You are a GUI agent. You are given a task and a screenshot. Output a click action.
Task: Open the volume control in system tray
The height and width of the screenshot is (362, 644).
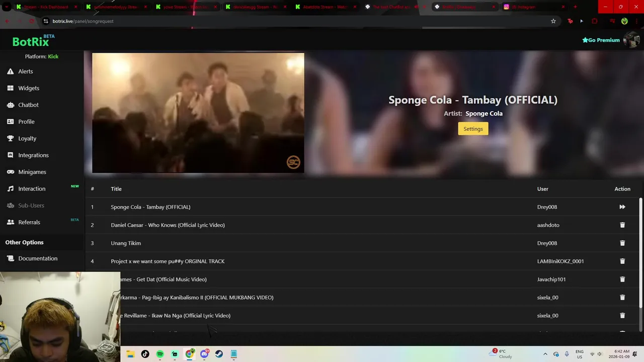point(600,354)
